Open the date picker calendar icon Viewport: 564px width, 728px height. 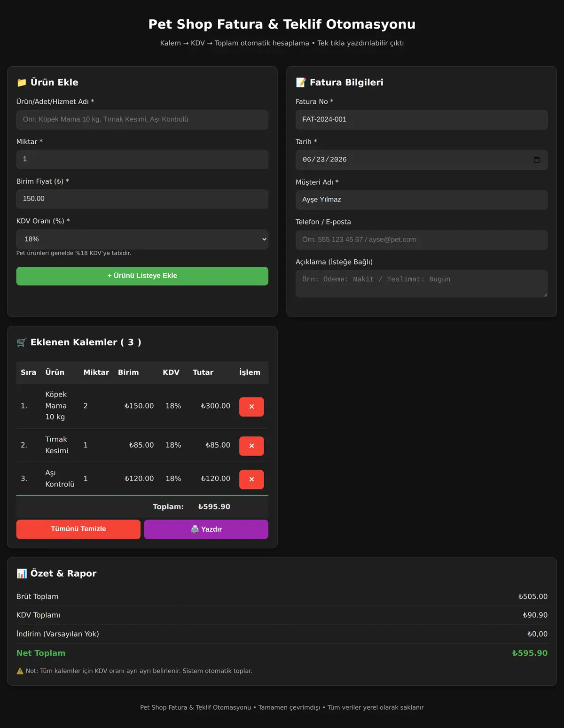pyautogui.click(x=537, y=160)
